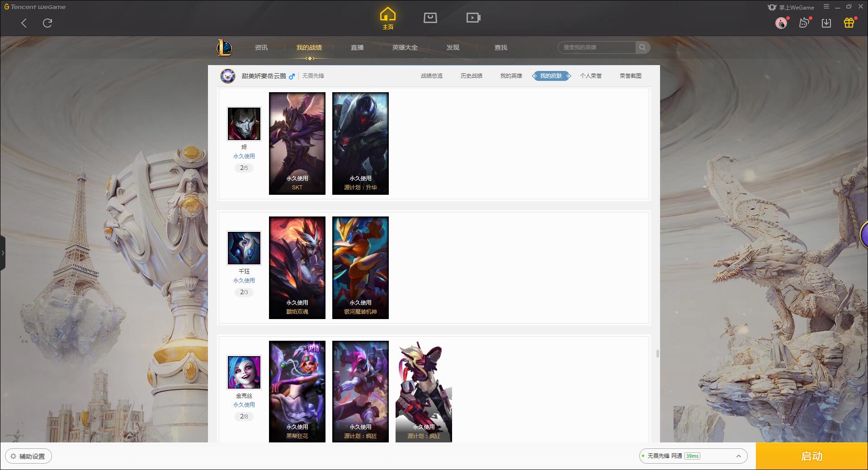868x470 pixels.
Task: Open 掌上WeGame link
Action: [x=791, y=7]
